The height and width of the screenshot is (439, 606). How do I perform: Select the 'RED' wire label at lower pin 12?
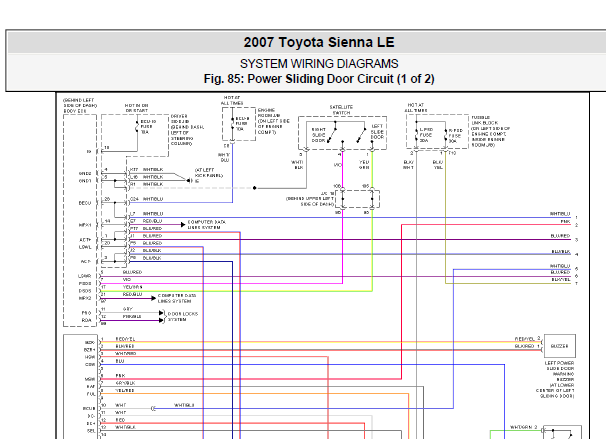coord(120,420)
